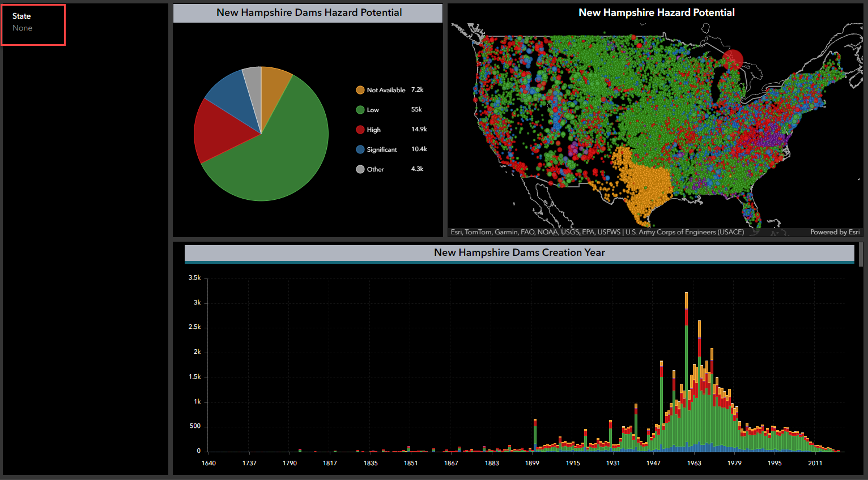Image resolution: width=868 pixels, height=480 pixels.
Task: Click the "New Hampshire Dams Hazard Potential" header
Action: coord(308,12)
